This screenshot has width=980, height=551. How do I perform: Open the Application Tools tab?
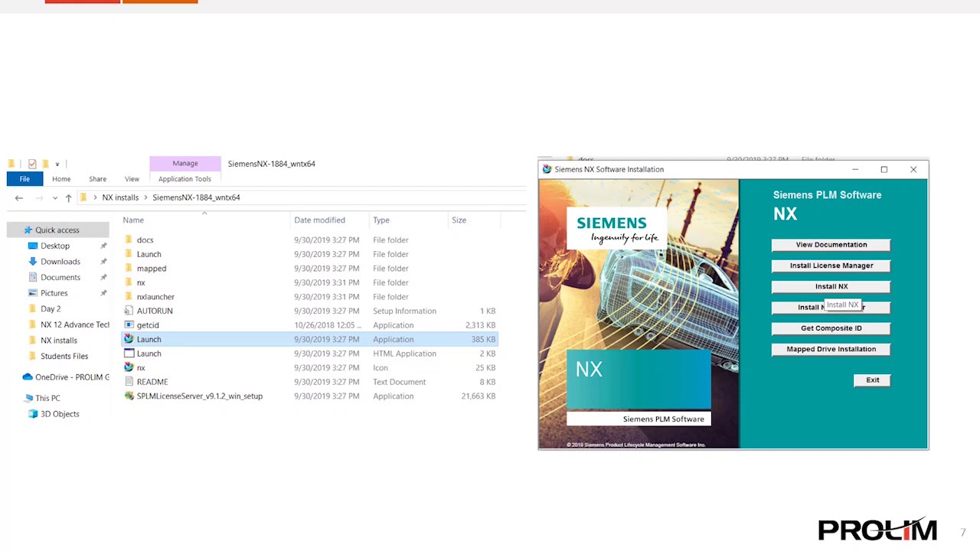185,179
